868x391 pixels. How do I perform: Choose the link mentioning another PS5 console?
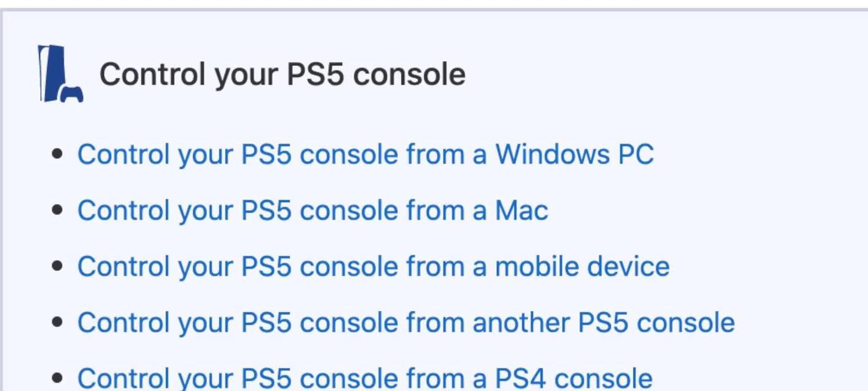[406, 323]
